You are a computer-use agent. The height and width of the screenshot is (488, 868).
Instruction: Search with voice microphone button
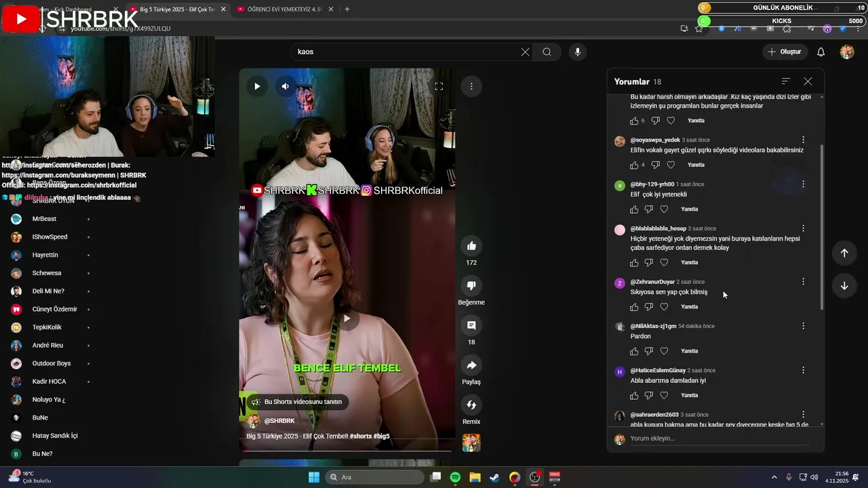577,52
